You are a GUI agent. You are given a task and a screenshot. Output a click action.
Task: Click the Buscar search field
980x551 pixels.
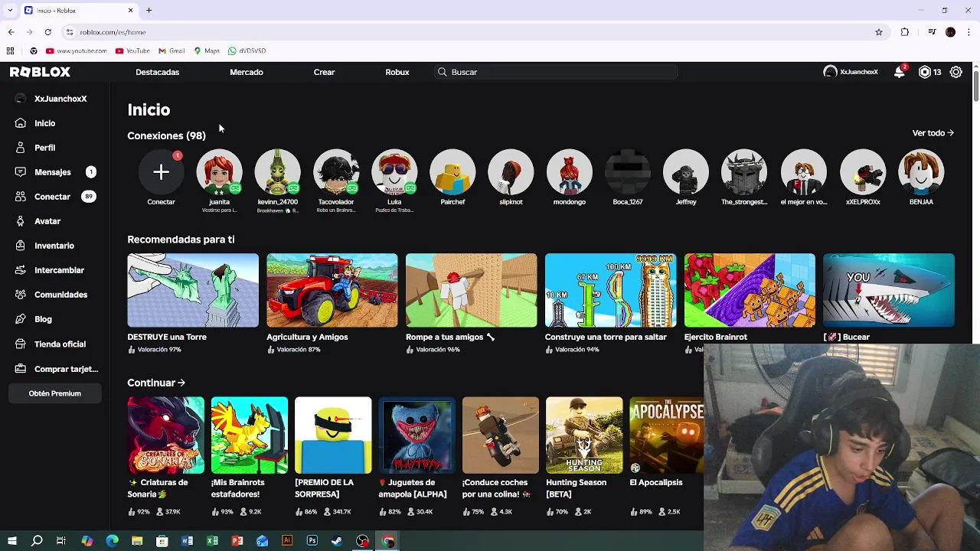[555, 72]
